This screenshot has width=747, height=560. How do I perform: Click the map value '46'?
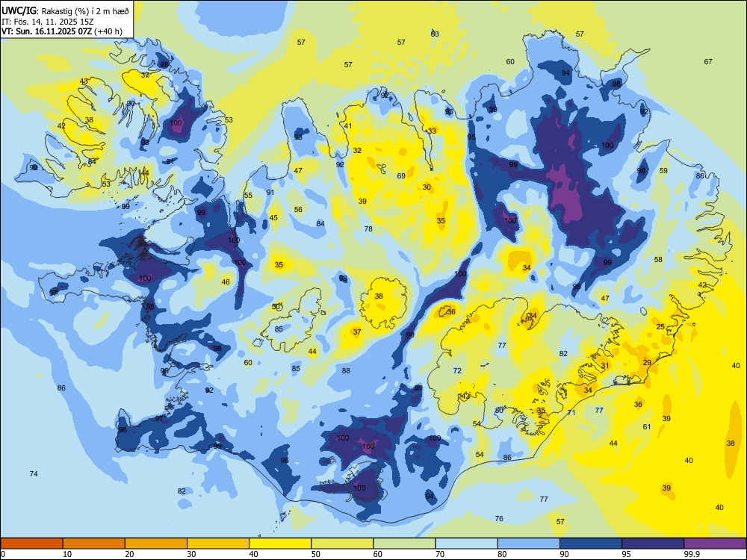click(x=226, y=282)
